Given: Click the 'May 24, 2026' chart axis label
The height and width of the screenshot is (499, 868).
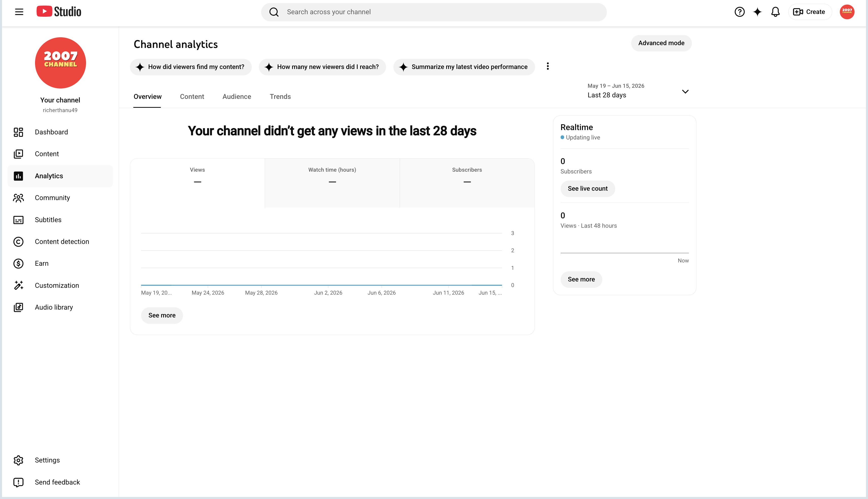Looking at the screenshot, I should point(208,293).
